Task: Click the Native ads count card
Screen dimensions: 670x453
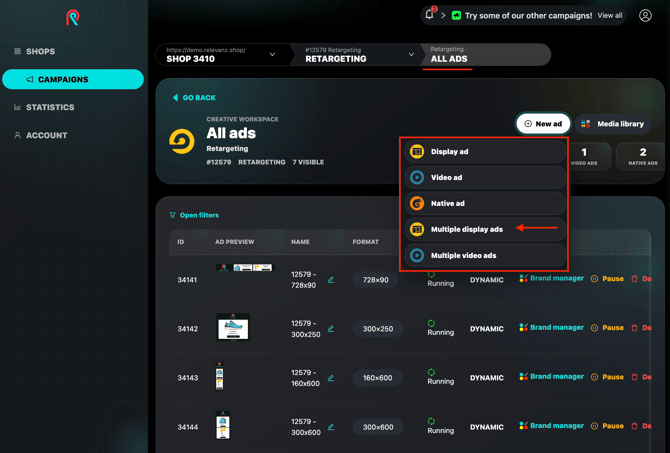Action: 642,156
